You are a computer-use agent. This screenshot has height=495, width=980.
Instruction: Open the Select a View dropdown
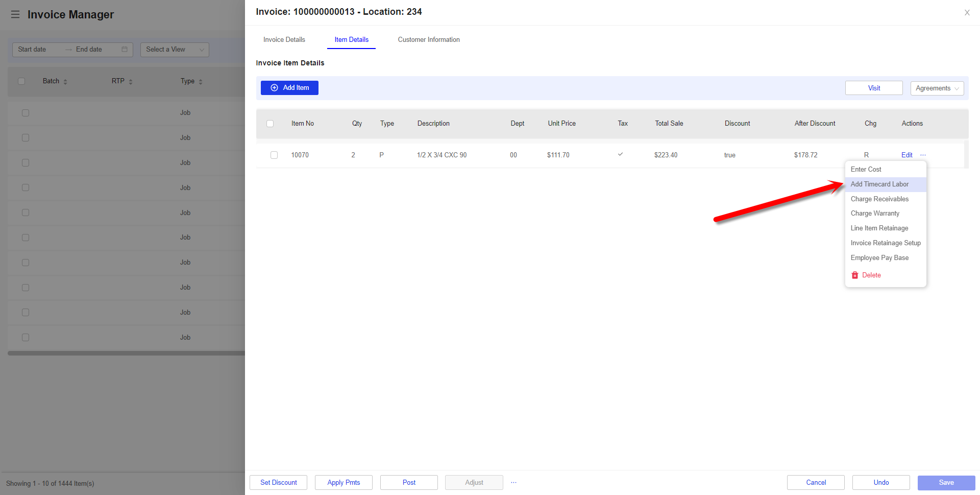pyautogui.click(x=175, y=50)
